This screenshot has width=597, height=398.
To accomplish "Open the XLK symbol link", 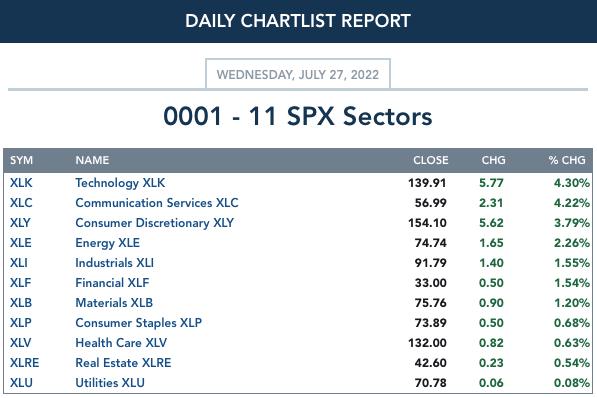I will 21,183.
